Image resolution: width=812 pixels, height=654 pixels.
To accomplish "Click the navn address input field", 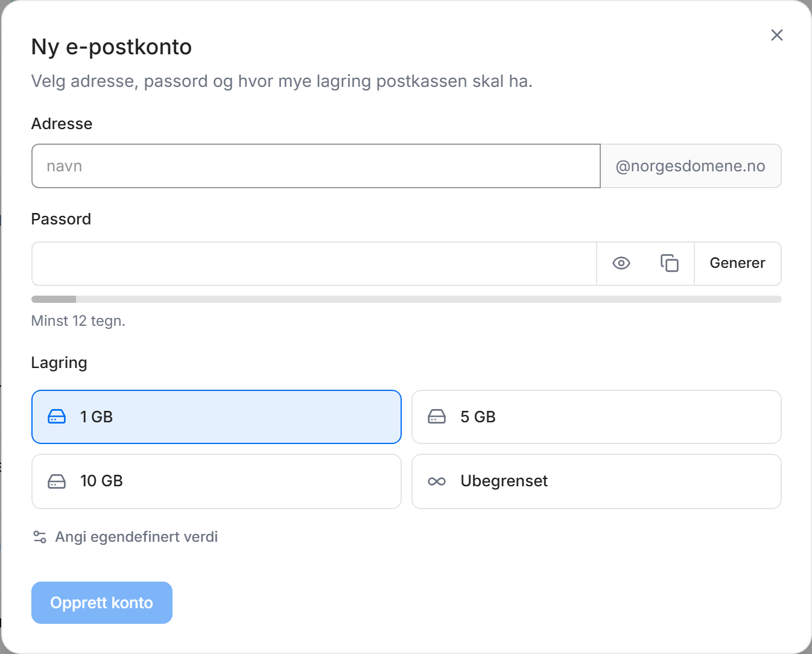I will [x=316, y=166].
